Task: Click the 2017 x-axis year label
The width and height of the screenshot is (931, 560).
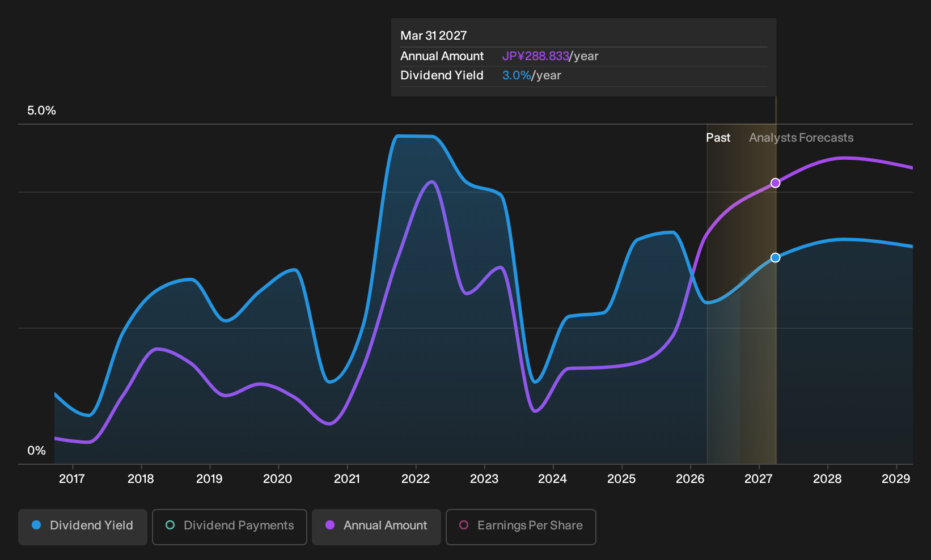Action: point(72,479)
